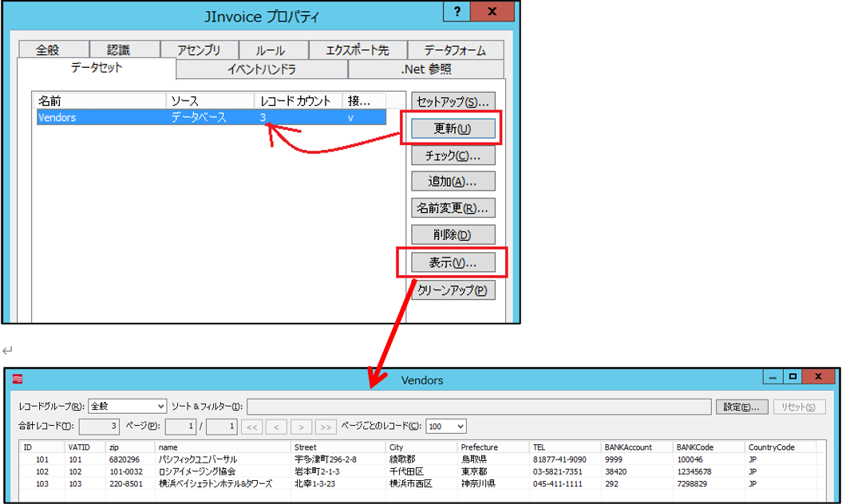Click the name column header
Screen dimensions: 842x504
[223, 447]
